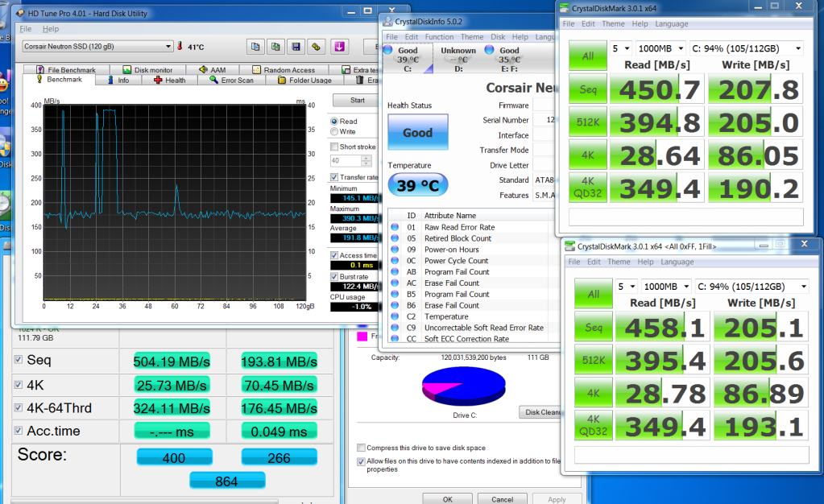Open the C: drive dropdown in upper CrystalDiskMark

pyautogui.click(x=746, y=48)
